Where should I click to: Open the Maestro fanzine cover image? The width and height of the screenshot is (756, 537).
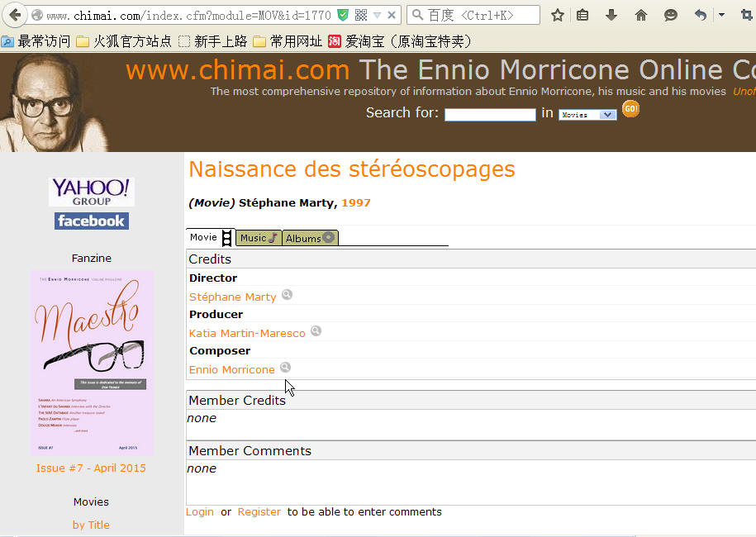pos(92,363)
